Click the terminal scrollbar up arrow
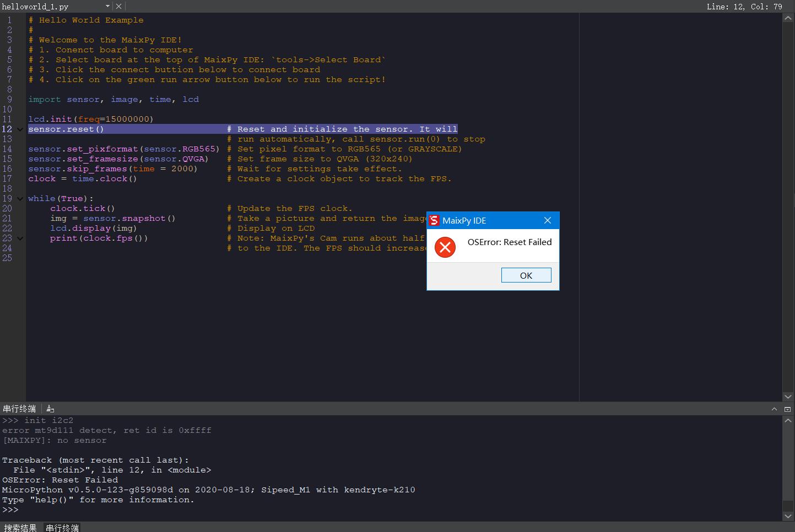Image resolution: width=795 pixels, height=532 pixels. [788, 420]
